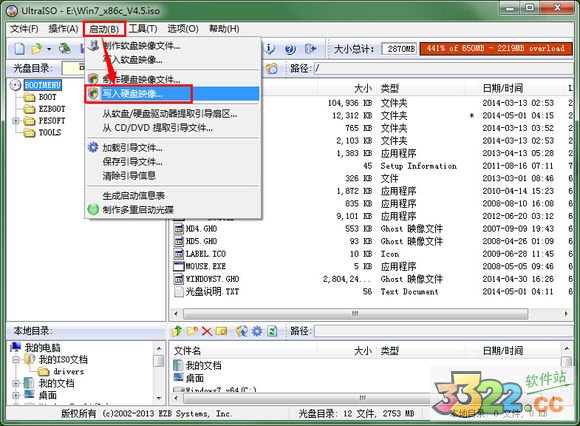Click the Exit door toolbar icon

[310, 48]
